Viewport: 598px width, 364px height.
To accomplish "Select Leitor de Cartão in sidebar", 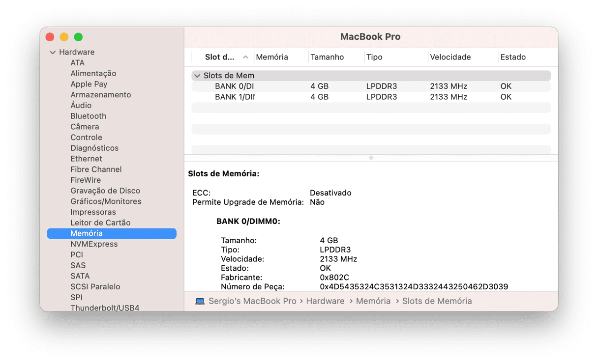I will (x=100, y=223).
